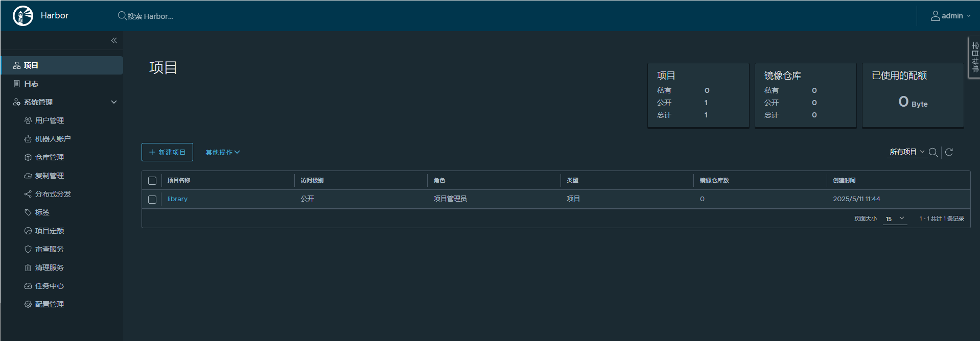
Task: Click the 搜索 Harbor search field
Action: click(x=150, y=16)
